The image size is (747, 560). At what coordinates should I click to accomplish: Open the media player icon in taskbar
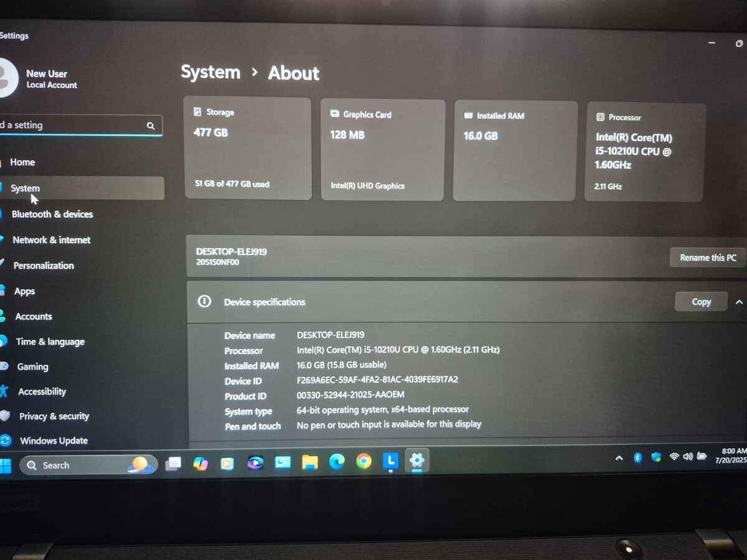pos(227,464)
